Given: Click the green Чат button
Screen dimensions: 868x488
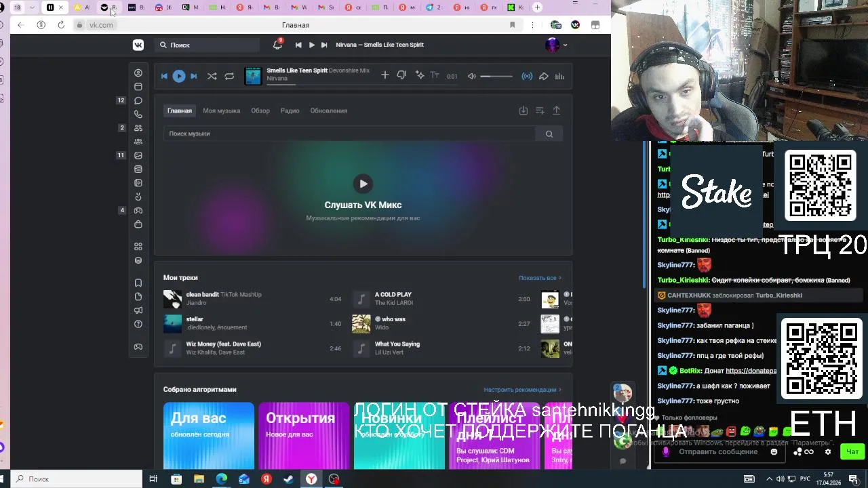Looking at the screenshot, I should 852,451.
